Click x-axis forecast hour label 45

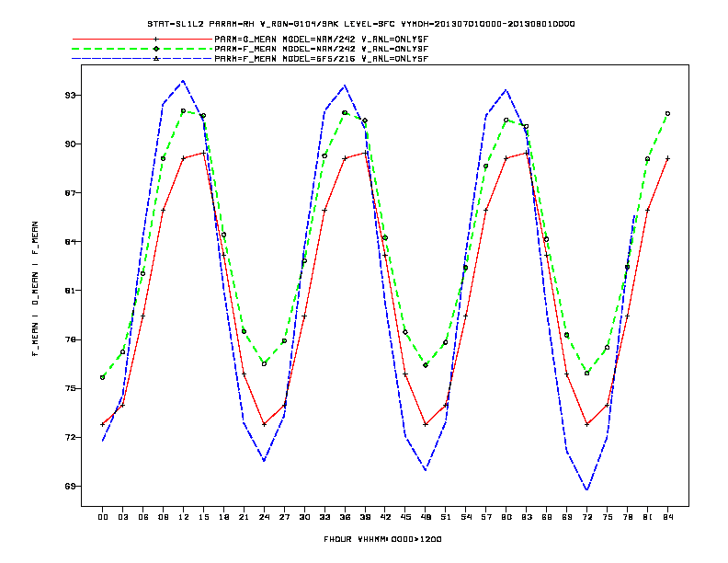click(x=405, y=517)
